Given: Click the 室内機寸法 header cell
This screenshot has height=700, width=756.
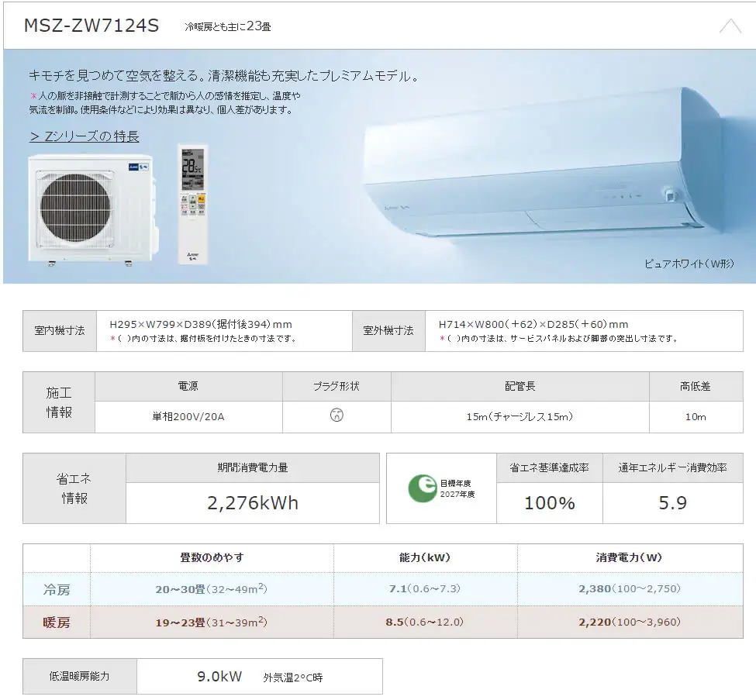Looking at the screenshot, I should tap(60, 331).
